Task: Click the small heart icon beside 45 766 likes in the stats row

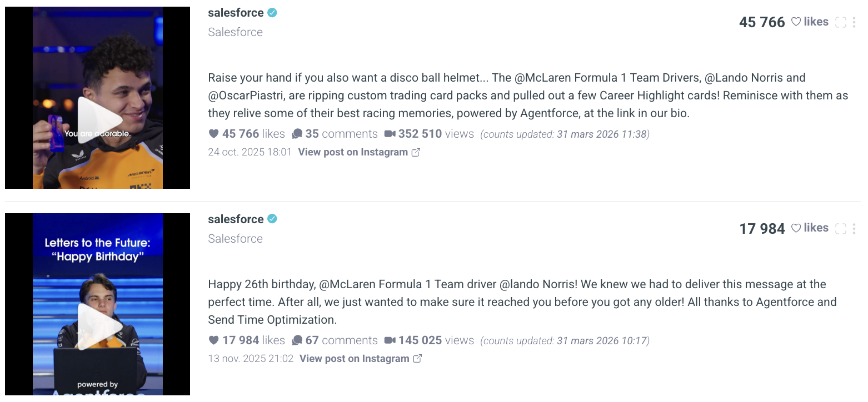Action: coord(214,134)
